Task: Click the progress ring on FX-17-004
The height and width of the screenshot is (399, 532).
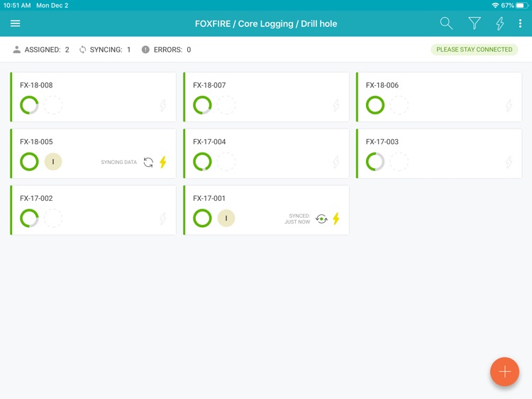Action: point(202,161)
